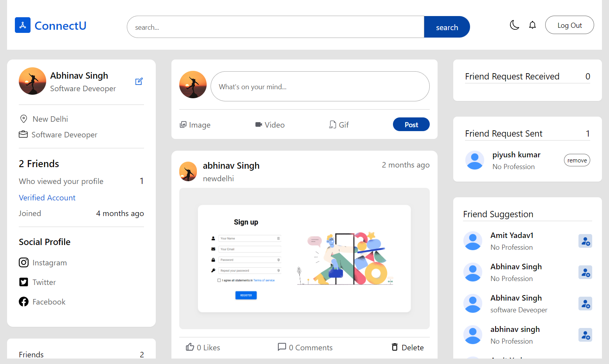Toggle dark mode with the moon icon

514,25
